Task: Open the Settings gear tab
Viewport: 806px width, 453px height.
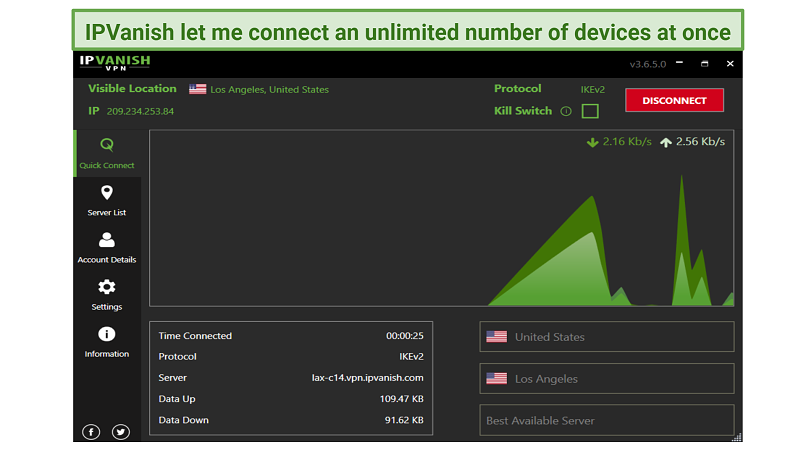Action: (107, 295)
